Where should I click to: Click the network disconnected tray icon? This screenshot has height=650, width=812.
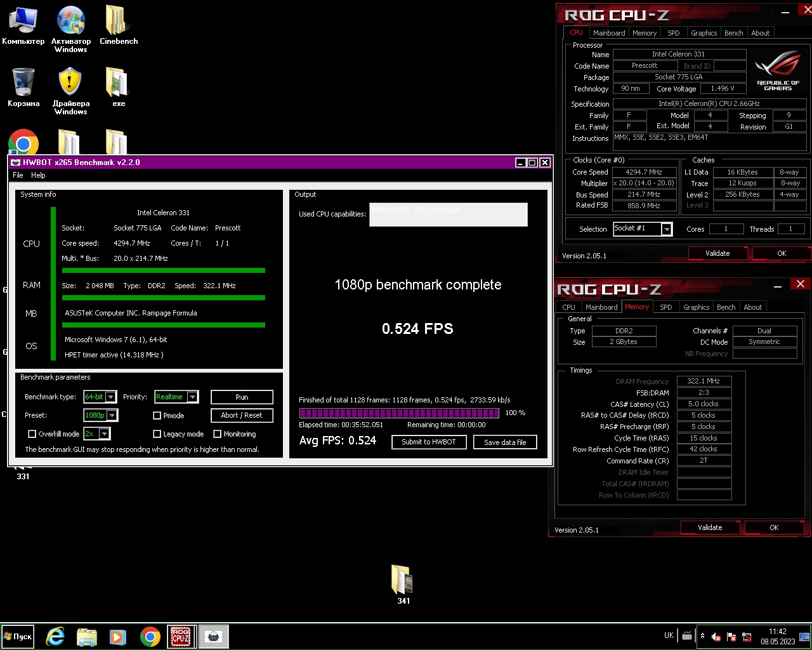click(747, 637)
